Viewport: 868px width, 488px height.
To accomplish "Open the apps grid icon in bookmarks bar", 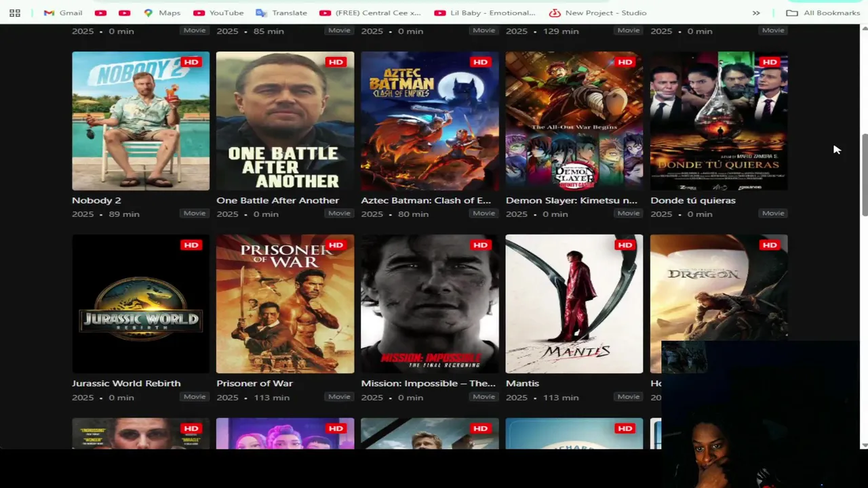I will click(15, 13).
